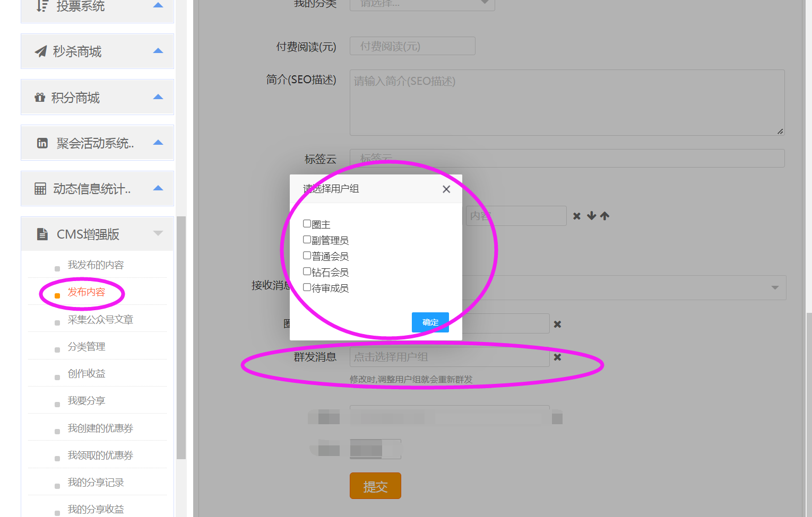Image resolution: width=812 pixels, height=517 pixels.
Task: Click the gift icon beside 积分商城
Action: click(40, 98)
